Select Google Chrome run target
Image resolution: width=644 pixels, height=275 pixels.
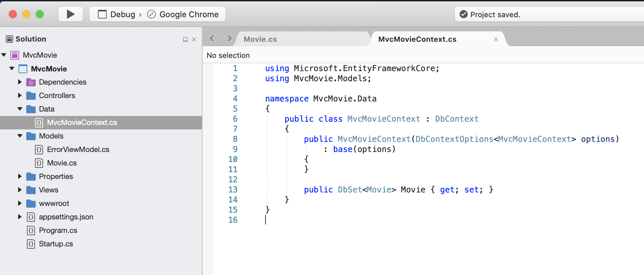point(188,14)
